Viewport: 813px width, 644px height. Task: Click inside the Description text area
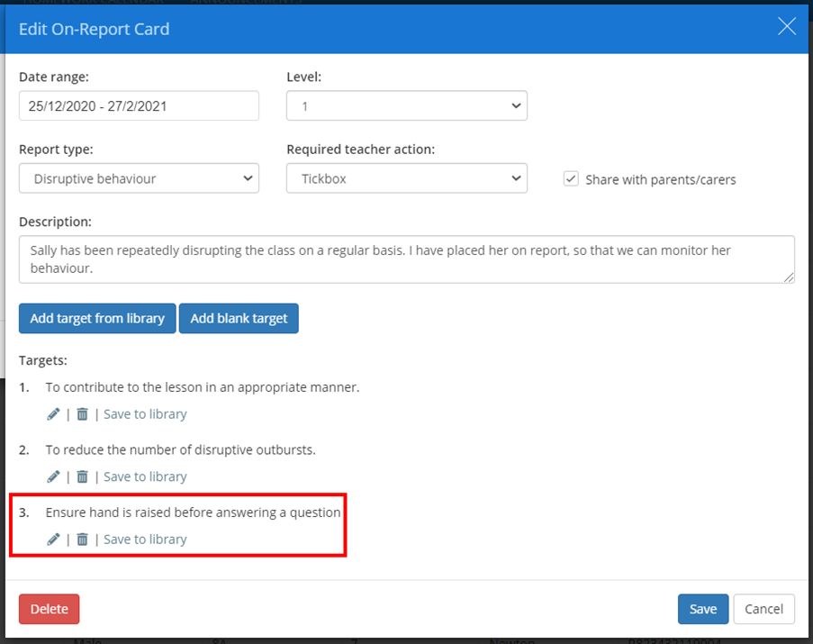407,259
